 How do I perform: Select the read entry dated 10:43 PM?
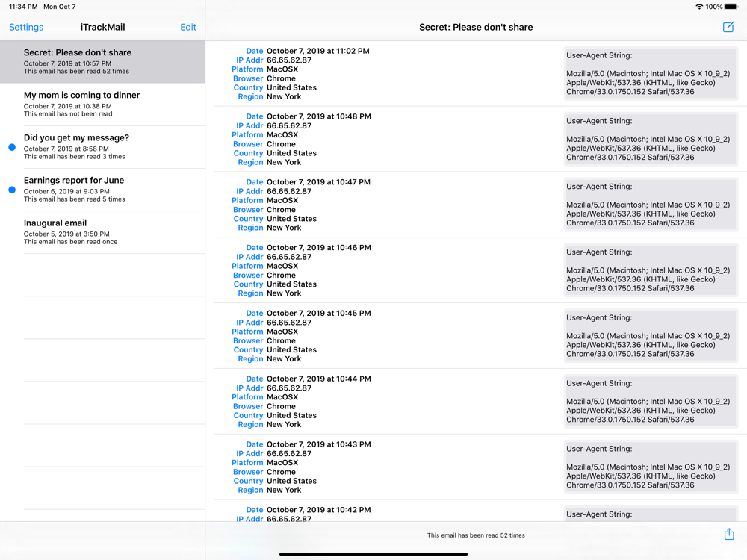click(x=476, y=467)
